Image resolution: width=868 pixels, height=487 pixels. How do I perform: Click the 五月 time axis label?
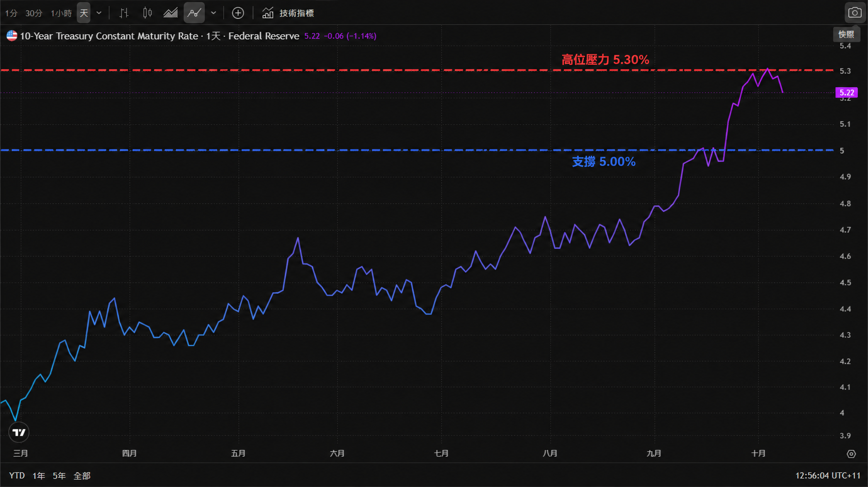[238, 453]
